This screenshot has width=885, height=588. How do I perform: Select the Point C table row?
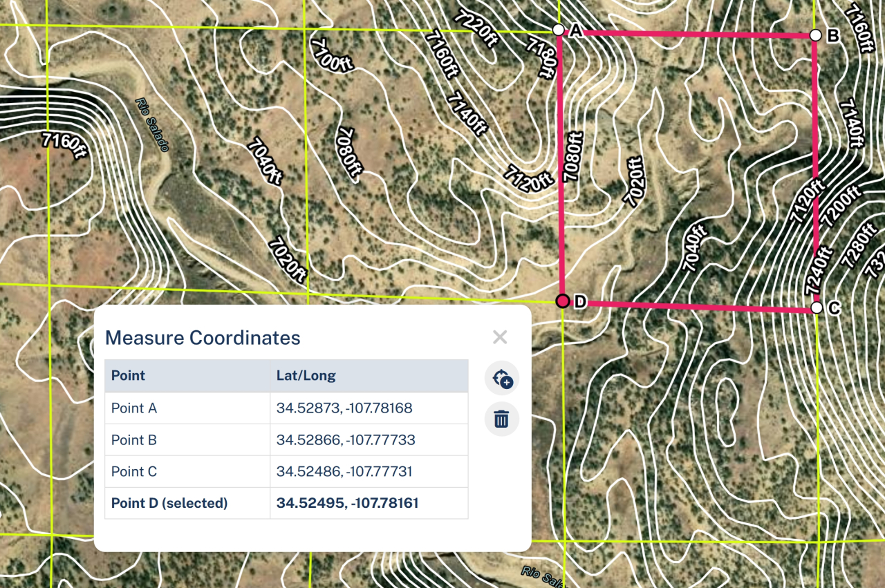pyautogui.click(x=286, y=472)
